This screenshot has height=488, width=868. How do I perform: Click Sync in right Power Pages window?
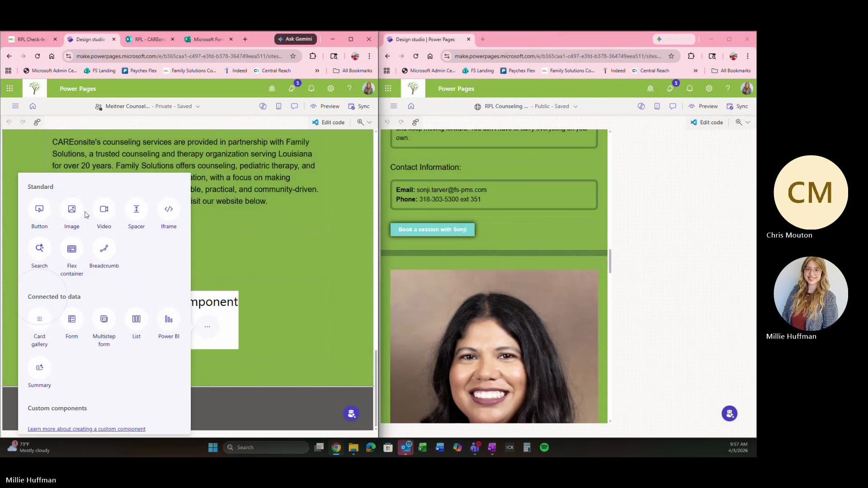click(737, 106)
